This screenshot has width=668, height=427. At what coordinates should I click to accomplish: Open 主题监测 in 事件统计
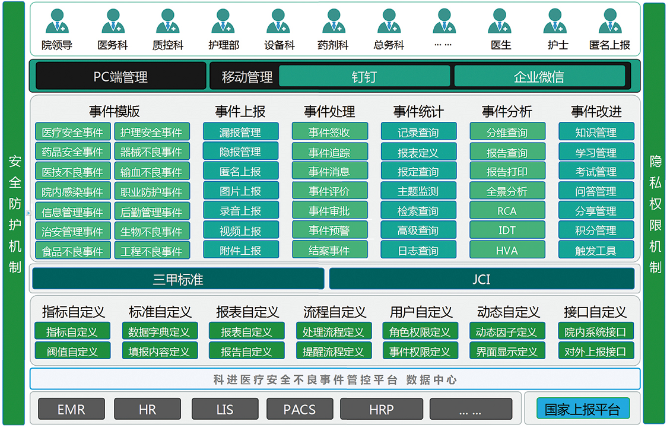pyautogui.click(x=418, y=191)
